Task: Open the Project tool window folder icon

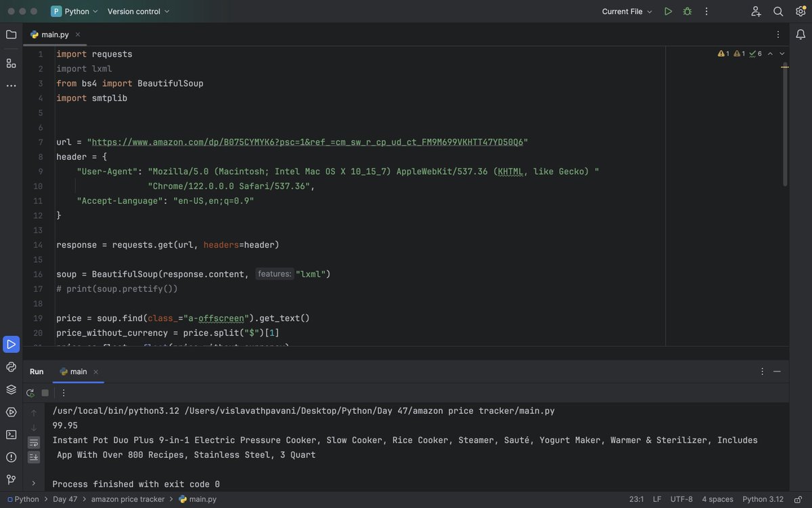Action: pos(11,35)
